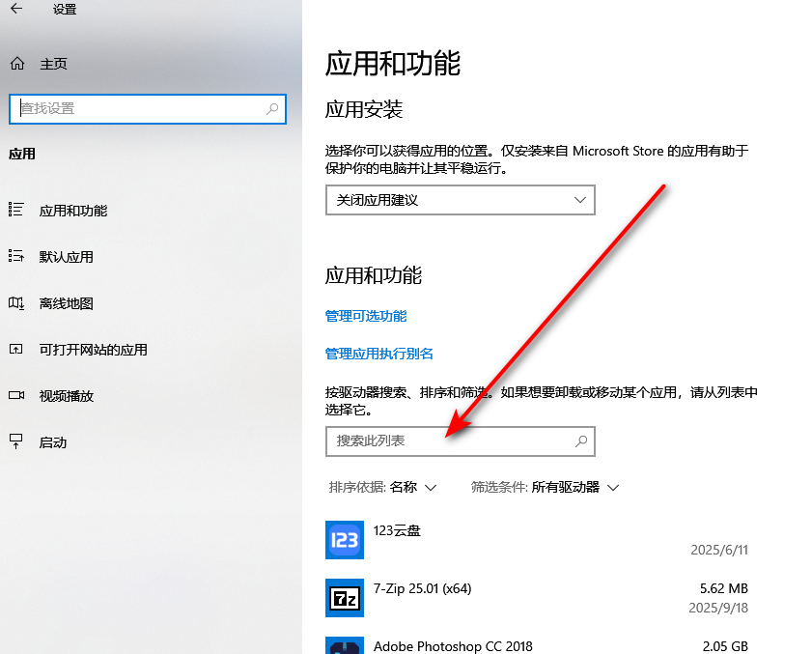The image size is (812, 654).
Task: Select the Adobe Photoshop CC 2018 icon
Action: [344, 645]
